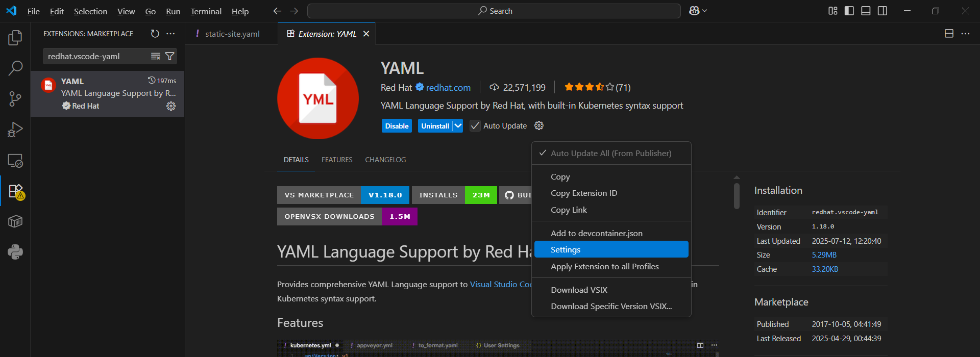Viewport: 980px width, 357px height.
Task: Toggle the Auto Update checkbox
Action: tap(475, 126)
